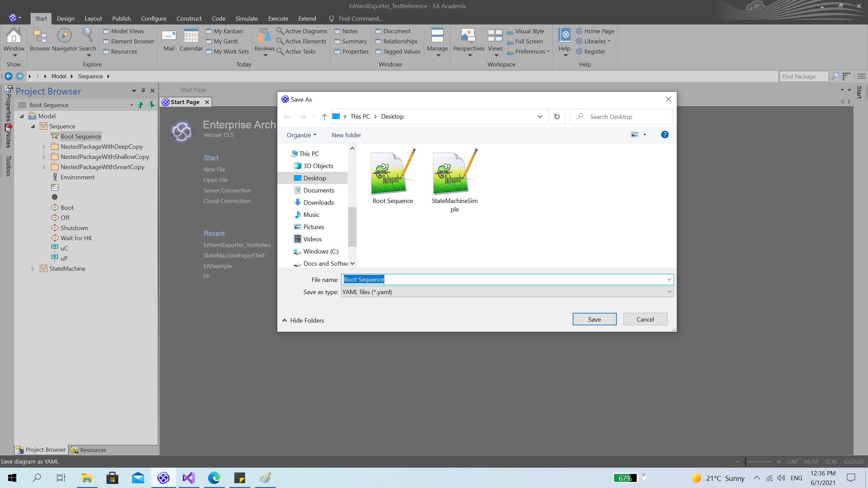Click the Search Desktop field
Viewport: 868px width, 488px height.
coord(621,117)
